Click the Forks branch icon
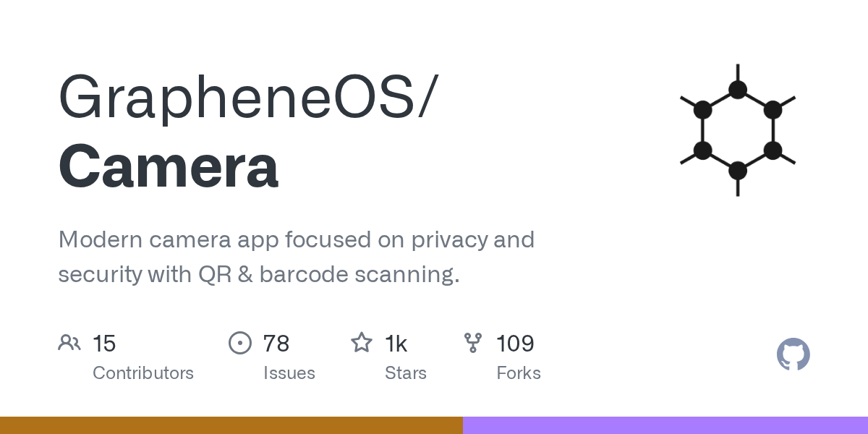The width and height of the screenshot is (868, 434). [473, 343]
